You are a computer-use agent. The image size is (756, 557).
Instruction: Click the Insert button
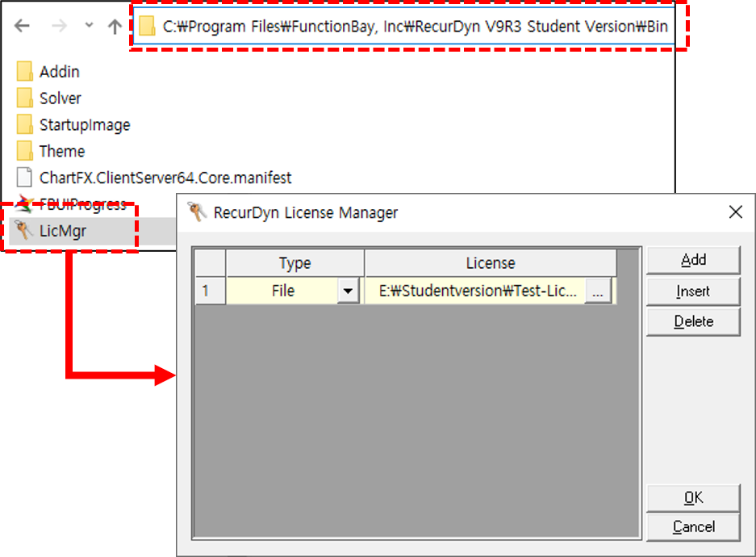[693, 291]
